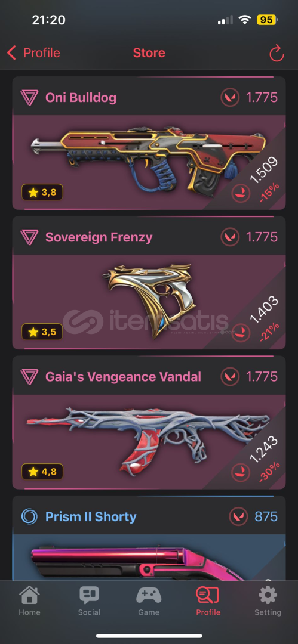The image size is (298, 644).
Task: Open the Home tab
Action: 30,601
